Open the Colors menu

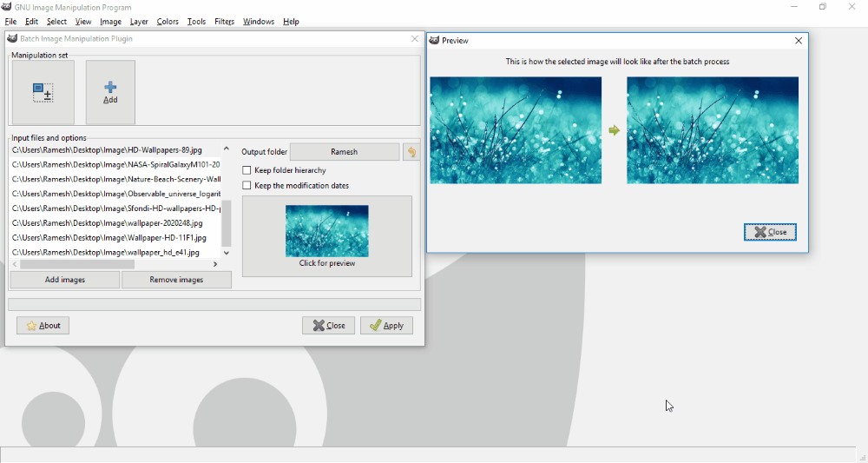point(168,22)
